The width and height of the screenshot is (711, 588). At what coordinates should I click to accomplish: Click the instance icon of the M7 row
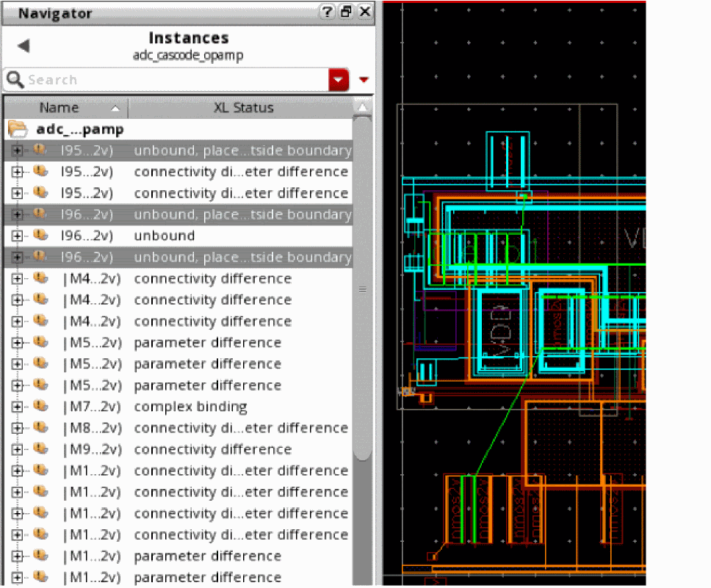(x=40, y=407)
